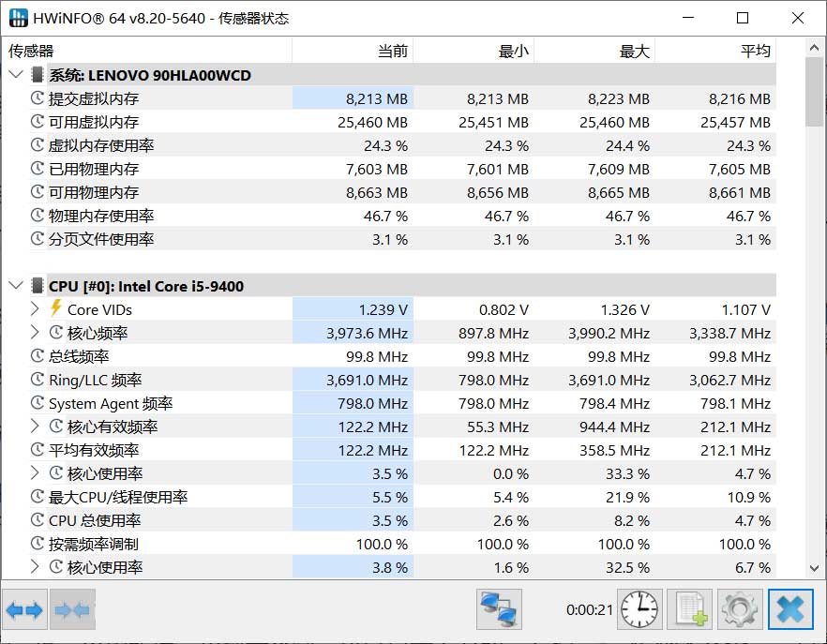
Task: Reset the elapsed timer clock icon
Action: [639, 609]
